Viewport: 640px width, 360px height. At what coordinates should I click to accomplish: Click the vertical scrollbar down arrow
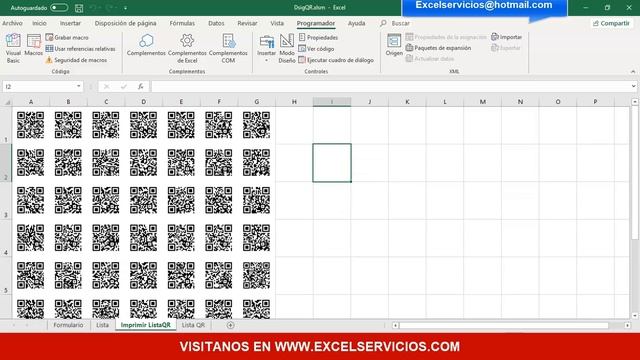point(635,316)
